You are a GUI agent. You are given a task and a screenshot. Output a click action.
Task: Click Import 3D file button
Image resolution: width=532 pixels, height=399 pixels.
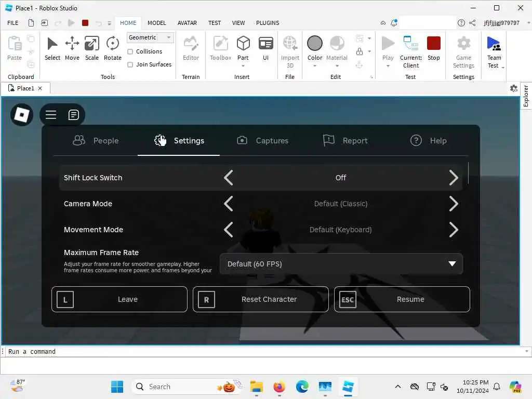[x=290, y=52]
